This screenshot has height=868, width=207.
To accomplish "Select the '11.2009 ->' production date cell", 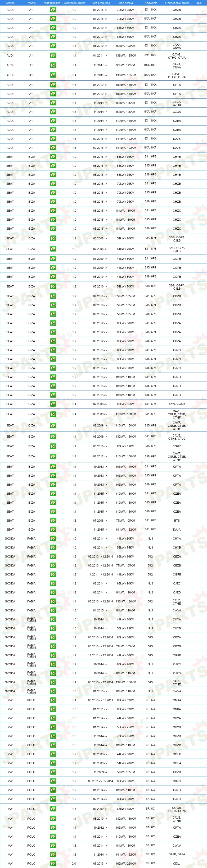I will click(100, 772).
